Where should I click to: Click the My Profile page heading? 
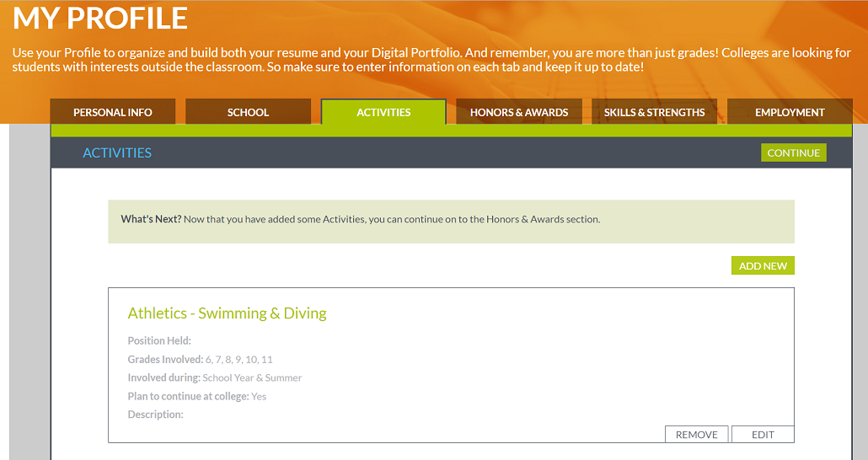(x=100, y=18)
